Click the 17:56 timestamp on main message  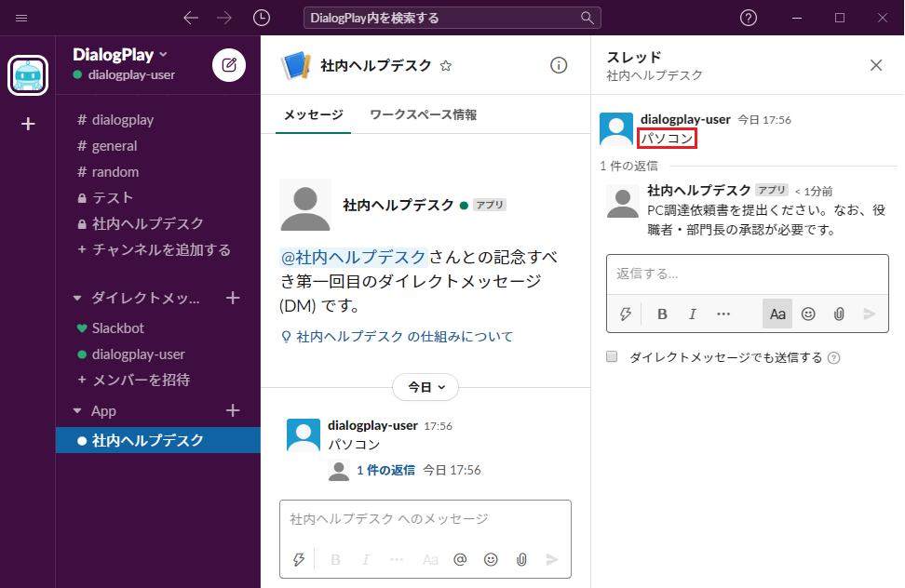click(x=439, y=426)
